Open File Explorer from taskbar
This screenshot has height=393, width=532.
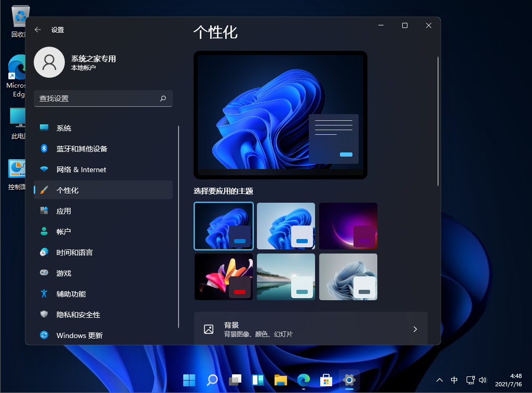(281, 380)
